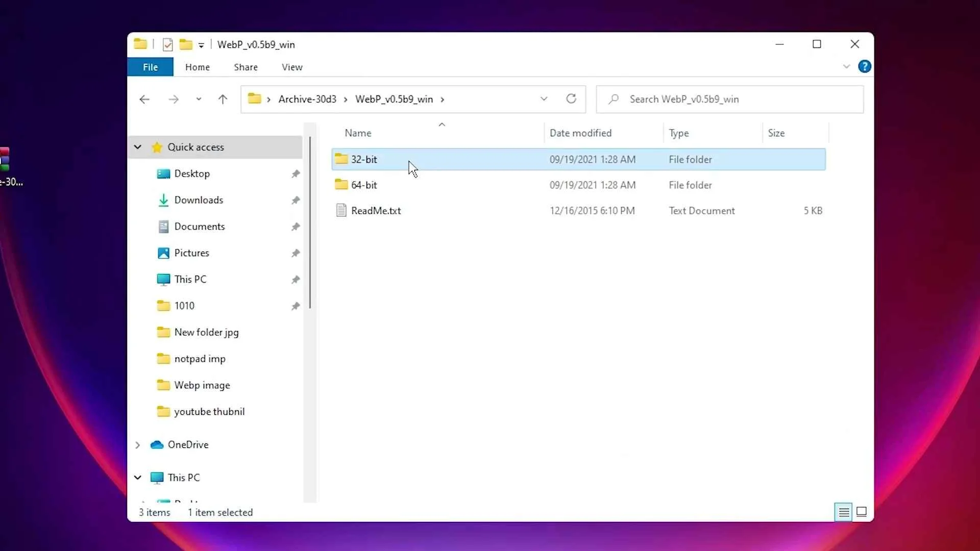Click the folder icon in the title bar
The width and height of the screenshot is (980, 551).
click(x=140, y=44)
